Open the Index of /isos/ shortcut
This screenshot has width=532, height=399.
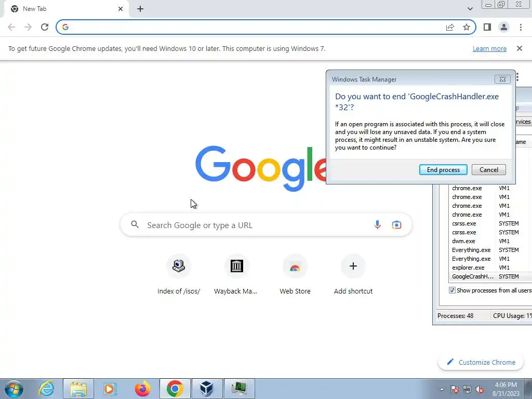(179, 275)
